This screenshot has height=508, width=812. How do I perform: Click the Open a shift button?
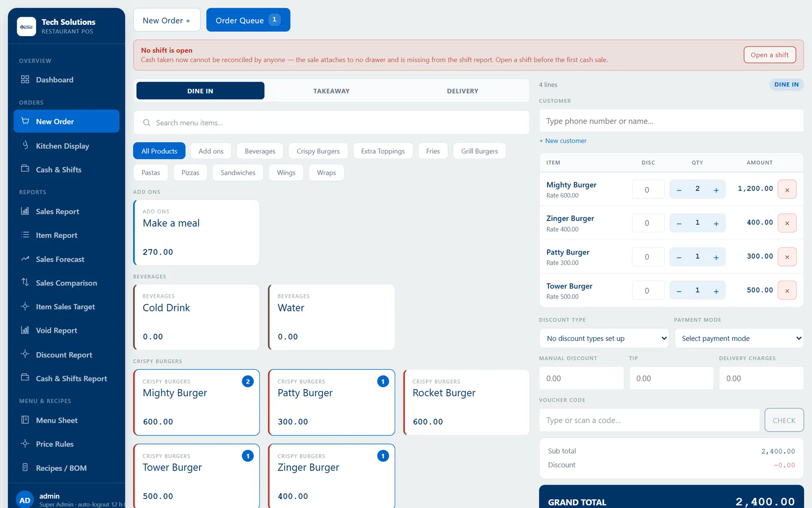pyautogui.click(x=770, y=55)
